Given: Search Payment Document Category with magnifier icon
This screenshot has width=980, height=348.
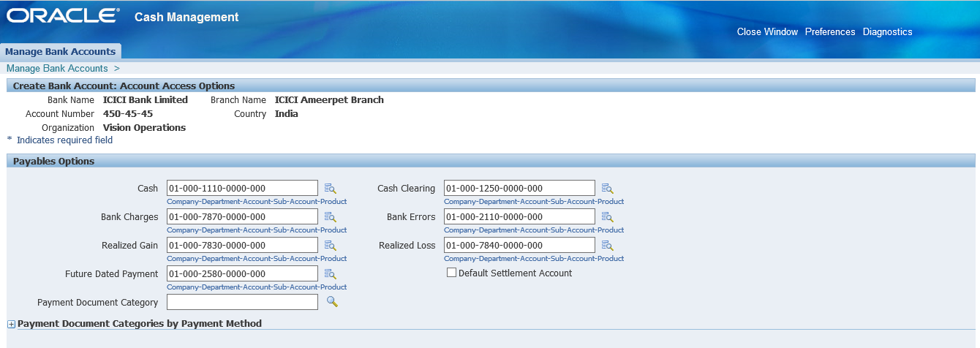Looking at the screenshot, I should pyautogui.click(x=332, y=302).
